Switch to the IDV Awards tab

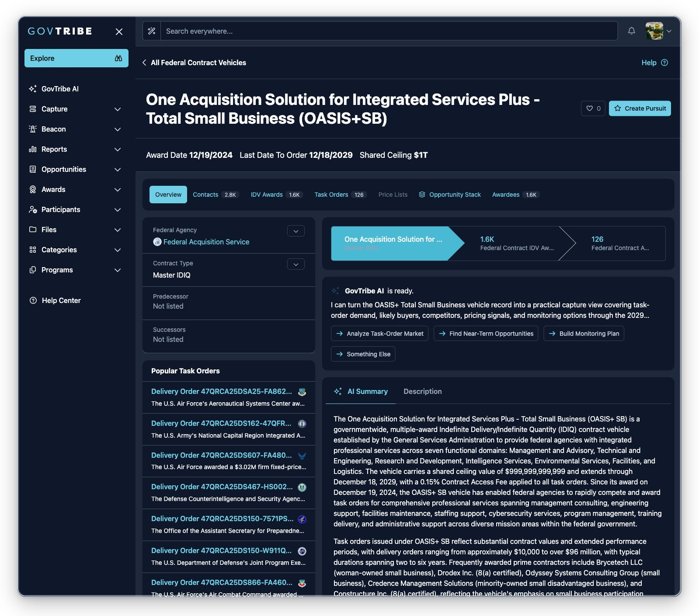click(277, 195)
